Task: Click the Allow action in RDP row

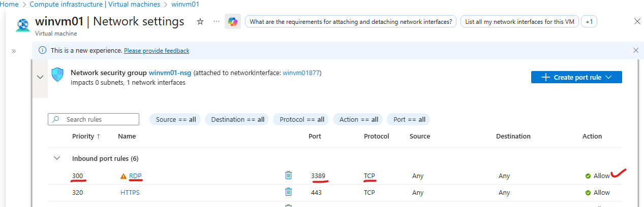Action: [598, 176]
